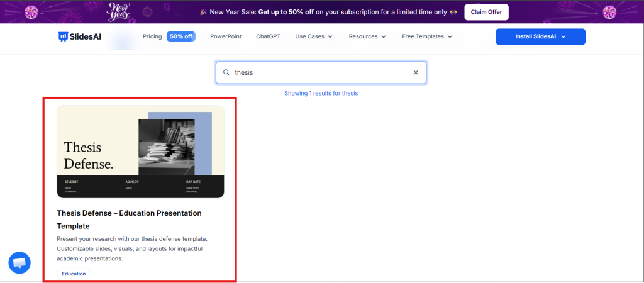
Task: Click the SlidesAI logo
Action: point(79,36)
